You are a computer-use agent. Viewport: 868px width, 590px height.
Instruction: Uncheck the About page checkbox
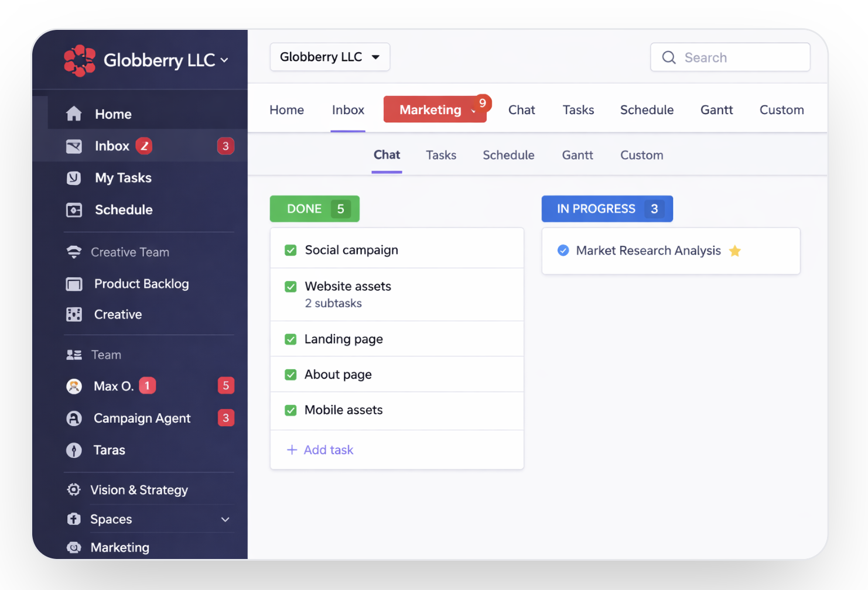click(x=291, y=375)
